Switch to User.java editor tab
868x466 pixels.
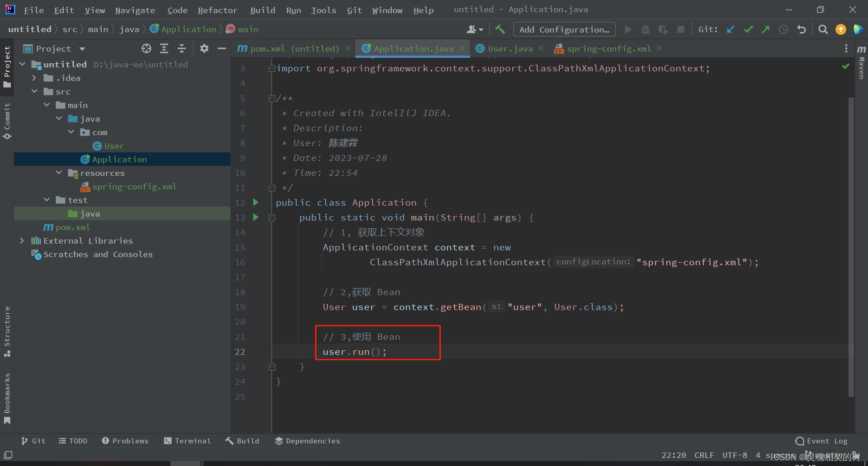coord(509,49)
